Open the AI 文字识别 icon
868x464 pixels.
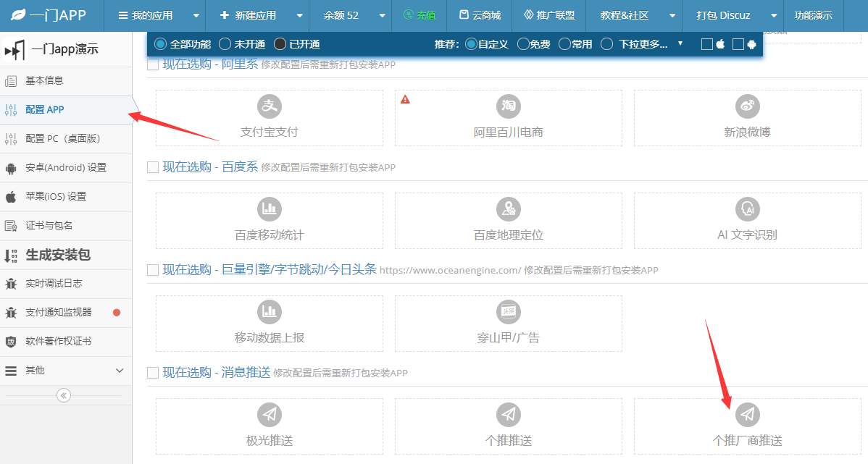(747, 208)
